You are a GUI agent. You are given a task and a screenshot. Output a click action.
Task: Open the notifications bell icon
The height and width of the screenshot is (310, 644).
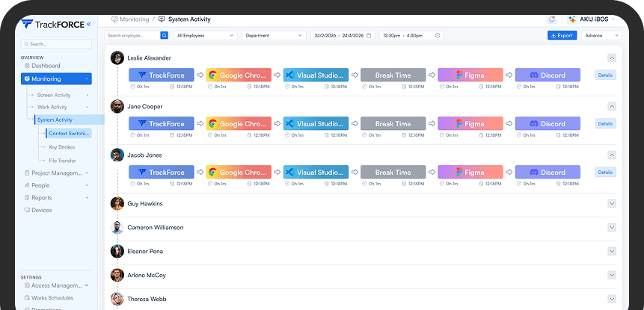552,19
